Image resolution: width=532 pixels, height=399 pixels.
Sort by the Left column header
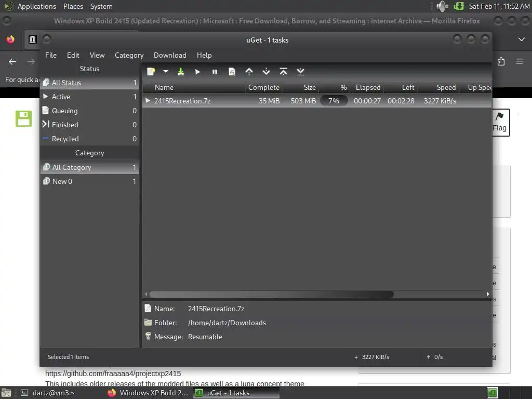[x=401, y=87]
